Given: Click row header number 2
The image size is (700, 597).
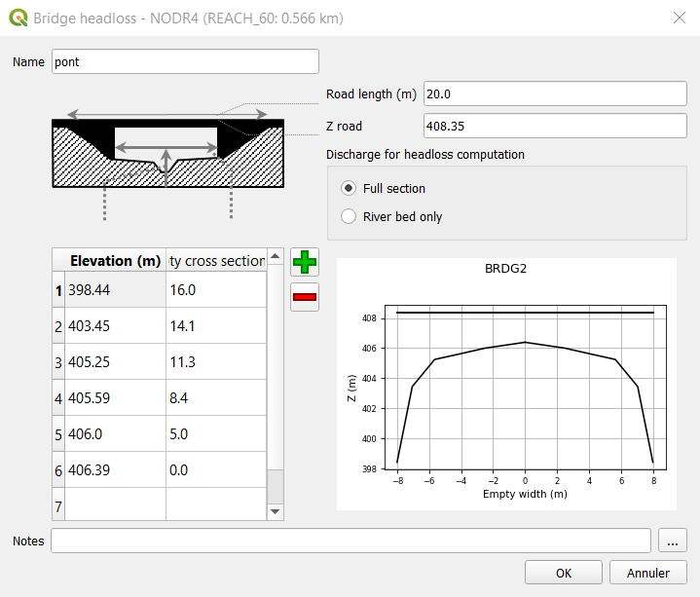Looking at the screenshot, I should pos(58,326).
